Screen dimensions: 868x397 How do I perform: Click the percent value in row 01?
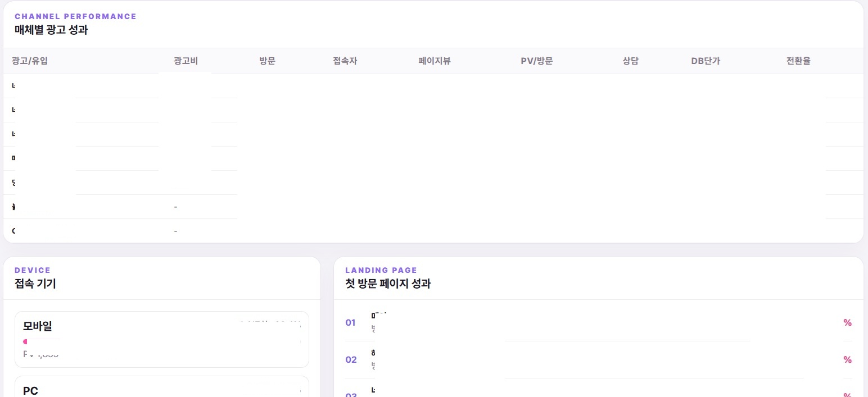click(x=847, y=323)
